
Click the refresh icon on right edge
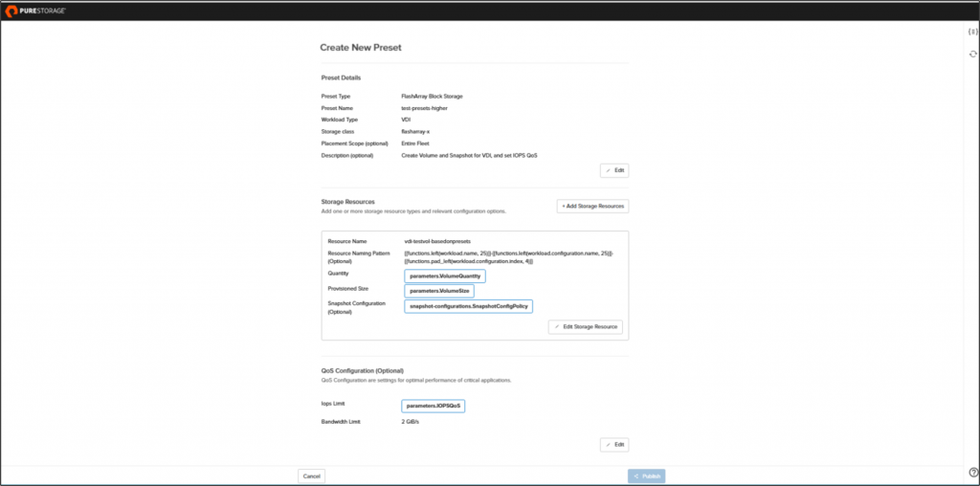tap(972, 55)
